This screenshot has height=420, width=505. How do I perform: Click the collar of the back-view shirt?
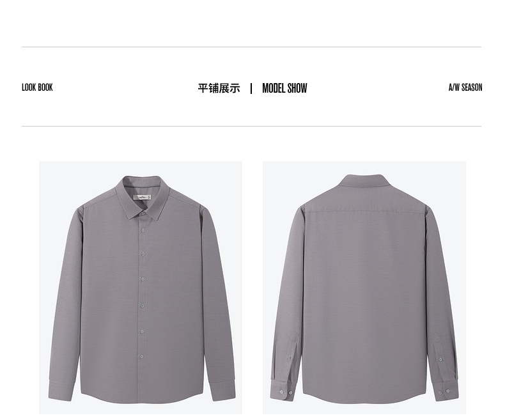click(364, 182)
